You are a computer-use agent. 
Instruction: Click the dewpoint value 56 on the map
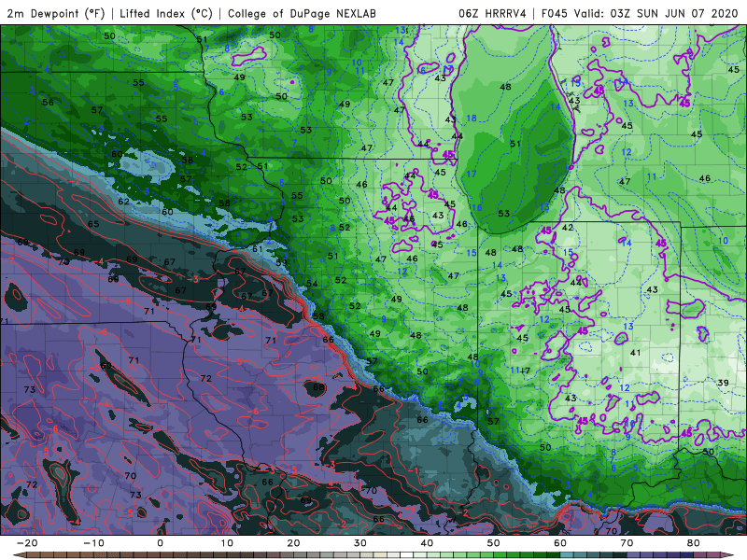[x=48, y=103]
